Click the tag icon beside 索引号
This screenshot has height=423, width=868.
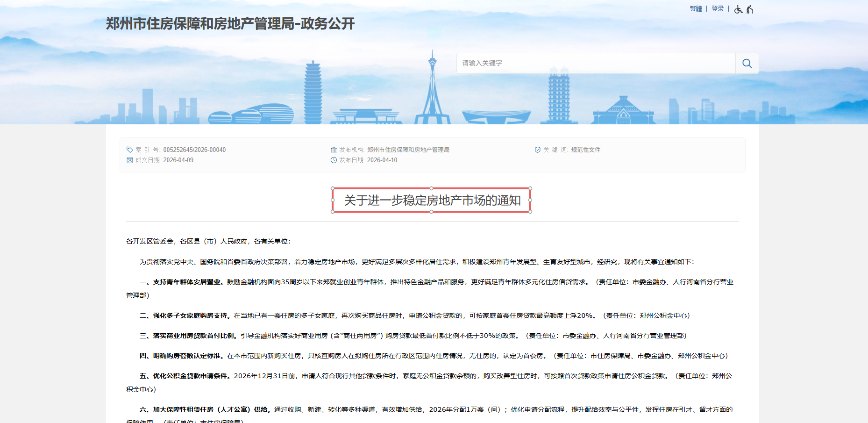(x=130, y=150)
